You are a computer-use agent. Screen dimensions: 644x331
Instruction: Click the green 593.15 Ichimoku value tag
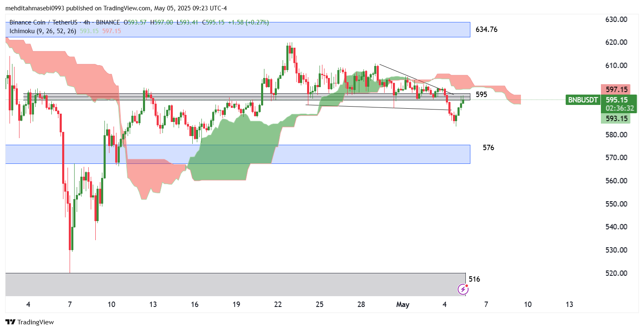pyautogui.click(x=615, y=119)
